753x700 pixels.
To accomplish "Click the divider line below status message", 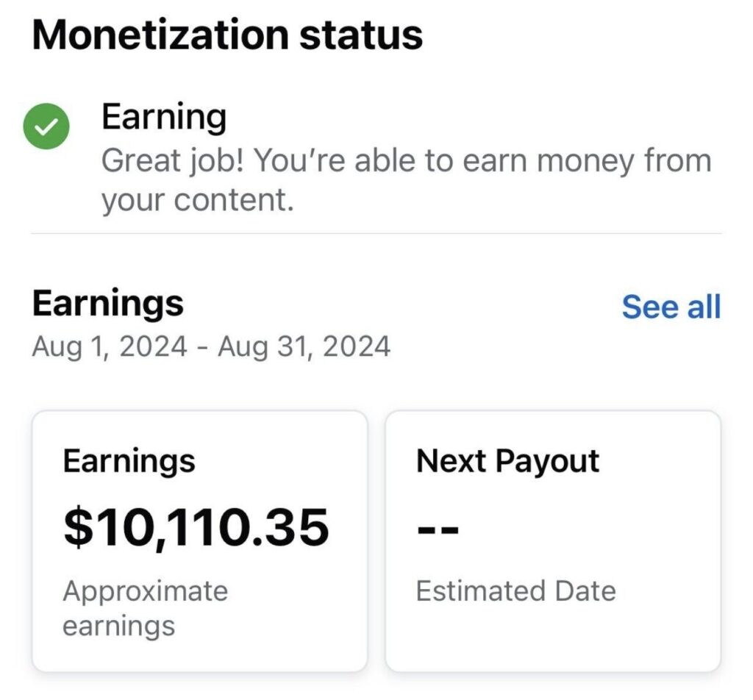I will click(x=376, y=234).
